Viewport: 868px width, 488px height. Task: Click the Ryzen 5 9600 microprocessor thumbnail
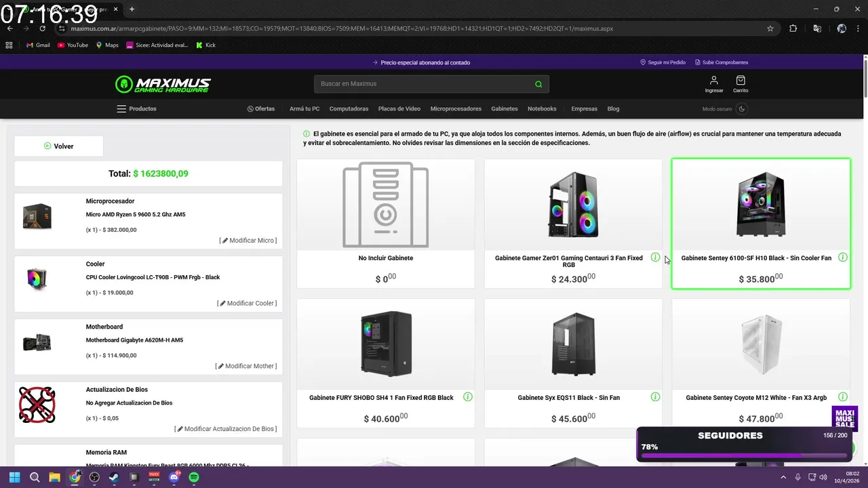pyautogui.click(x=37, y=217)
